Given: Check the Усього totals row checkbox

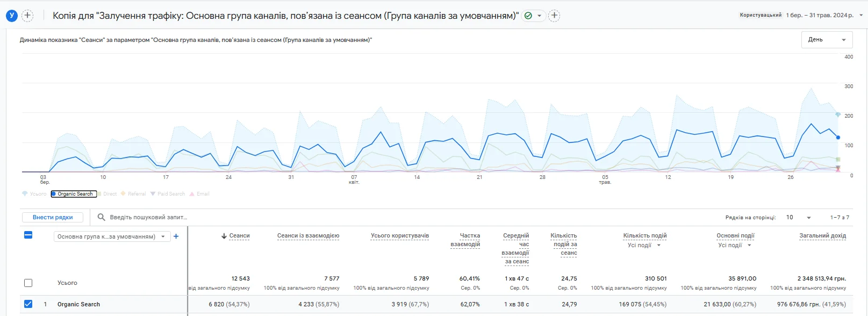Looking at the screenshot, I should (x=28, y=283).
